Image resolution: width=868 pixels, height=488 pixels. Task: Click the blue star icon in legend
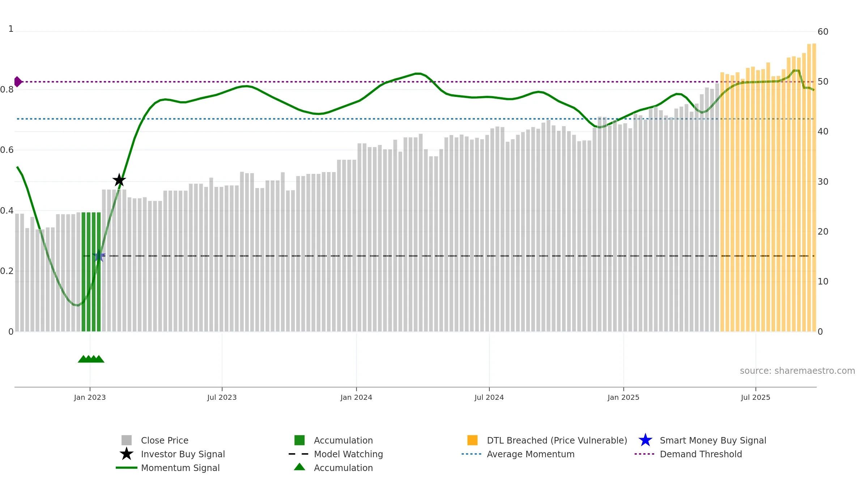[x=645, y=440]
